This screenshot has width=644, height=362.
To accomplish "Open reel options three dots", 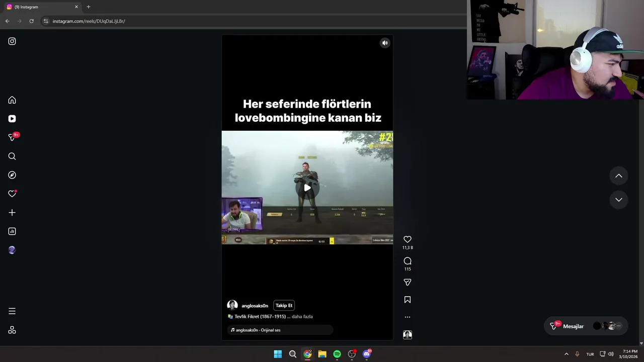I will coord(408,317).
